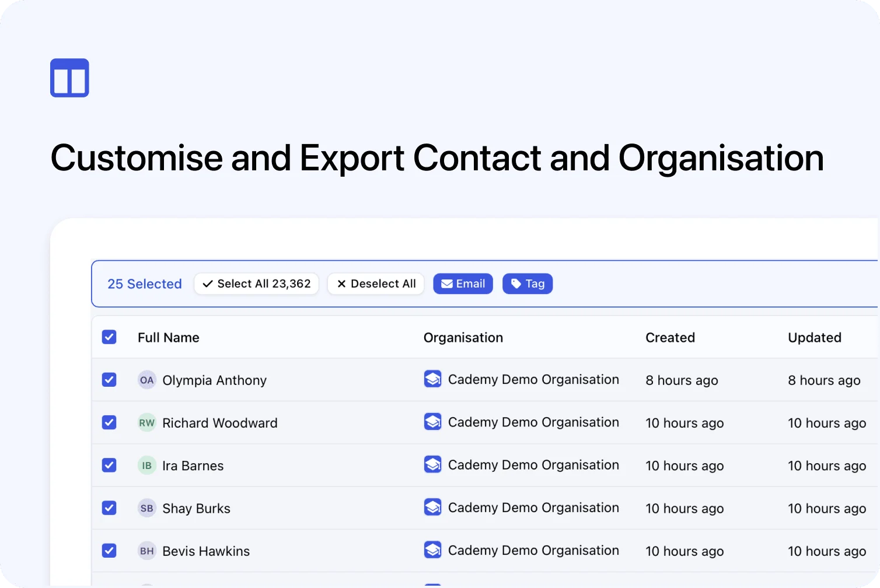The height and width of the screenshot is (588, 880).
Task: Click the 25 Selected count label
Action: point(145,284)
